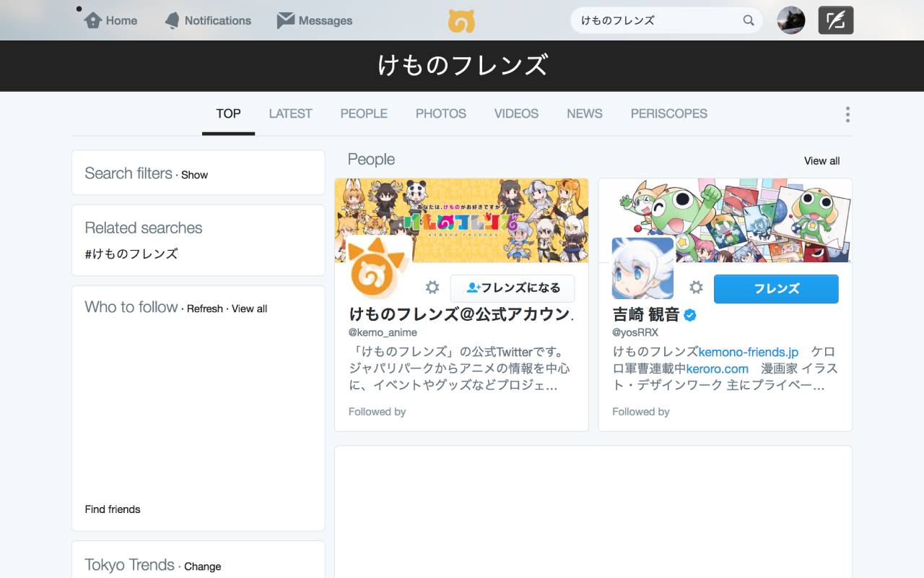The width and height of the screenshot is (924, 578).
Task: Click the Tokyo Trends heading
Action: pos(130,565)
